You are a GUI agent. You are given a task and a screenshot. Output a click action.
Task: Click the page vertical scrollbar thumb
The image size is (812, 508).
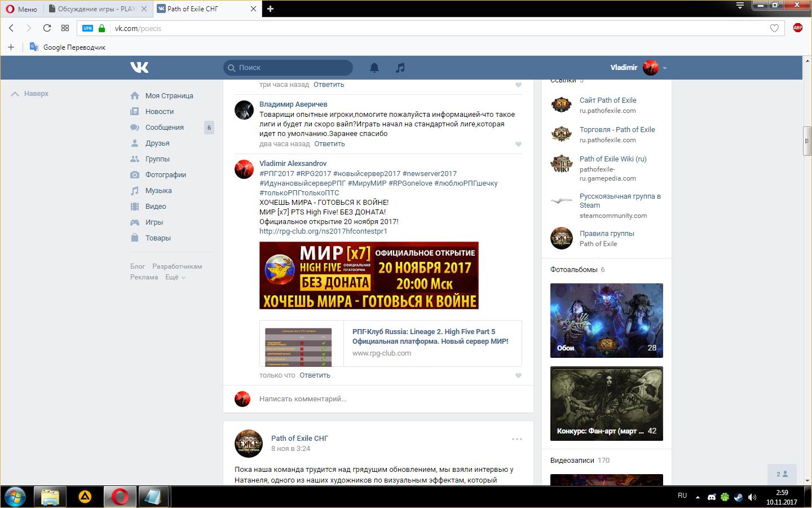(807, 141)
